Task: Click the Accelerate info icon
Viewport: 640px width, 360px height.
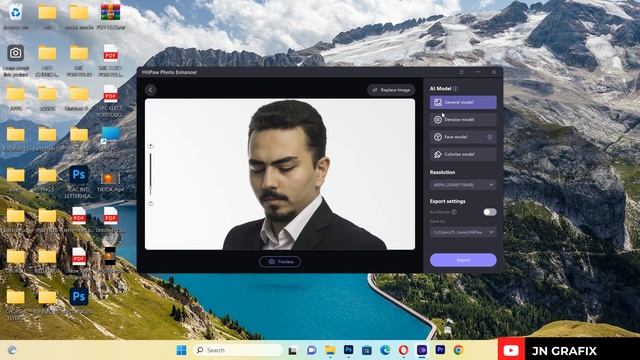Action: pyautogui.click(x=454, y=212)
